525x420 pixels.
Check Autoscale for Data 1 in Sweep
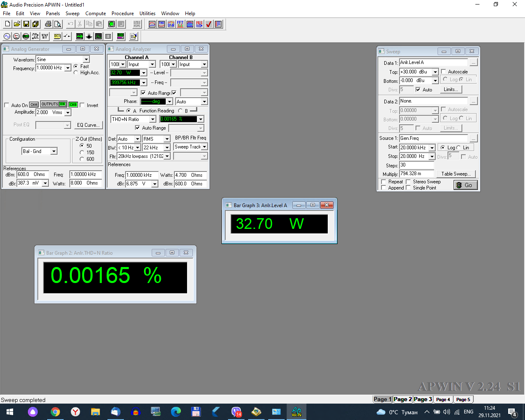click(443, 72)
